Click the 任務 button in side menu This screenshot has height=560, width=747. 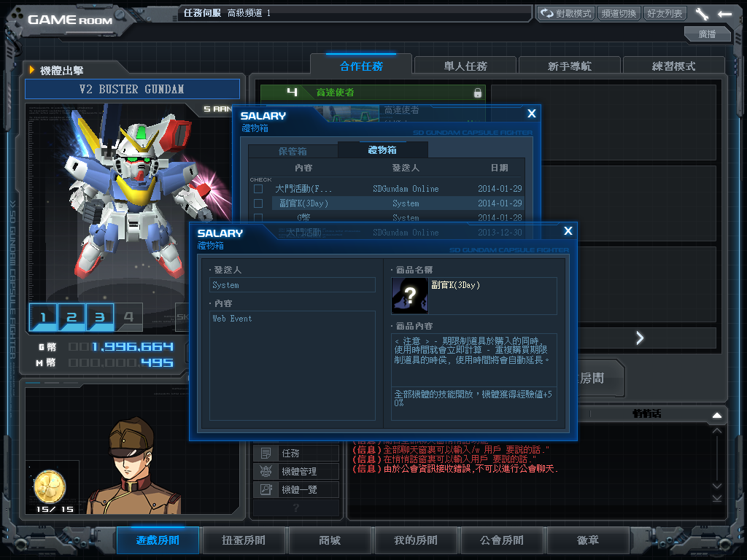point(296,454)
